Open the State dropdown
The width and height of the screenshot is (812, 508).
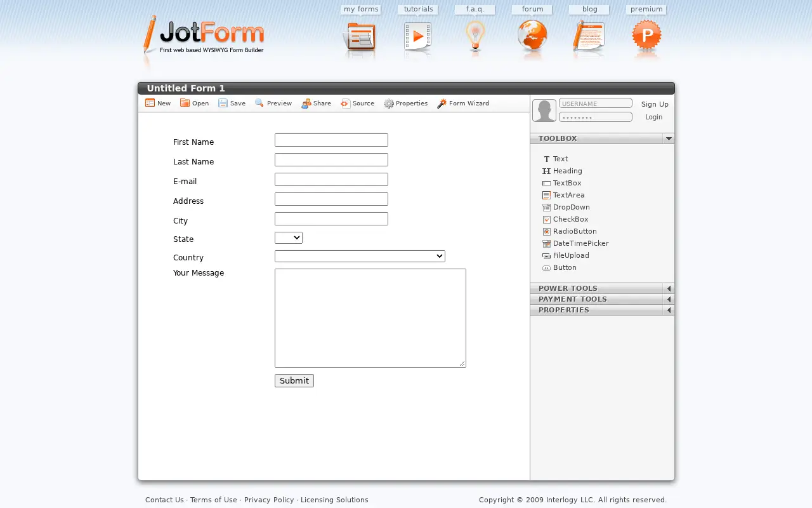click(x=289, y=237)
